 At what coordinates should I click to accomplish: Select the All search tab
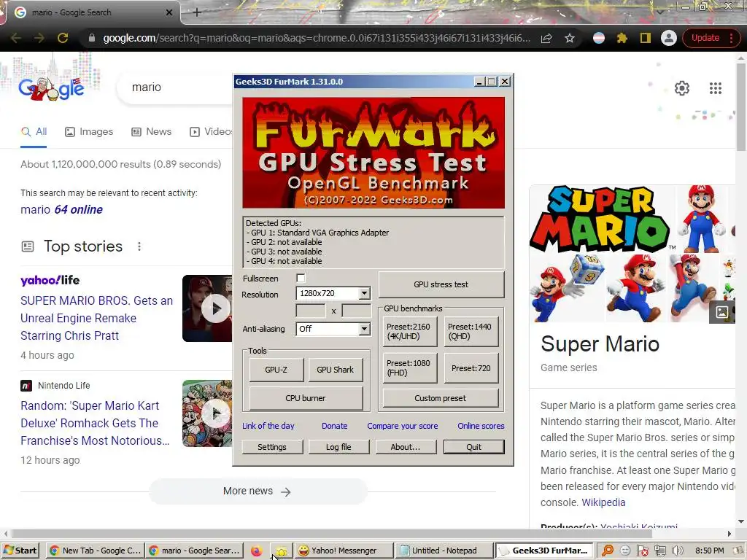[34, 132]
